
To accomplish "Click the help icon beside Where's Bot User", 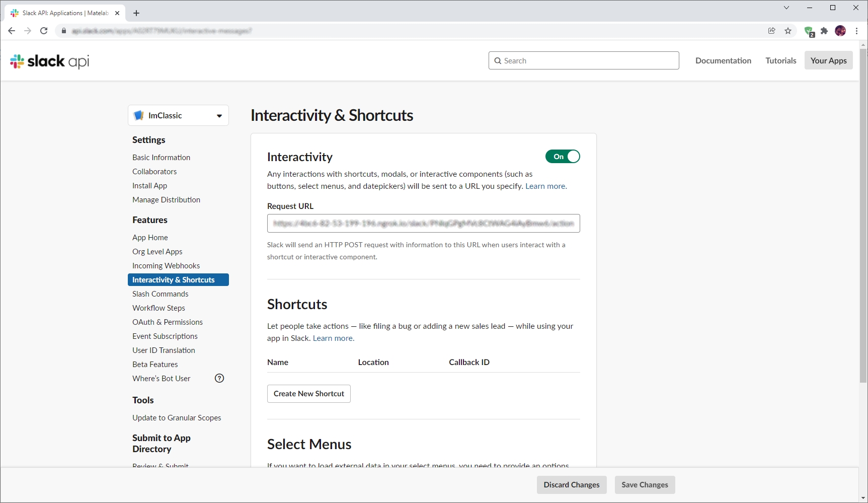I will (219, 378).
